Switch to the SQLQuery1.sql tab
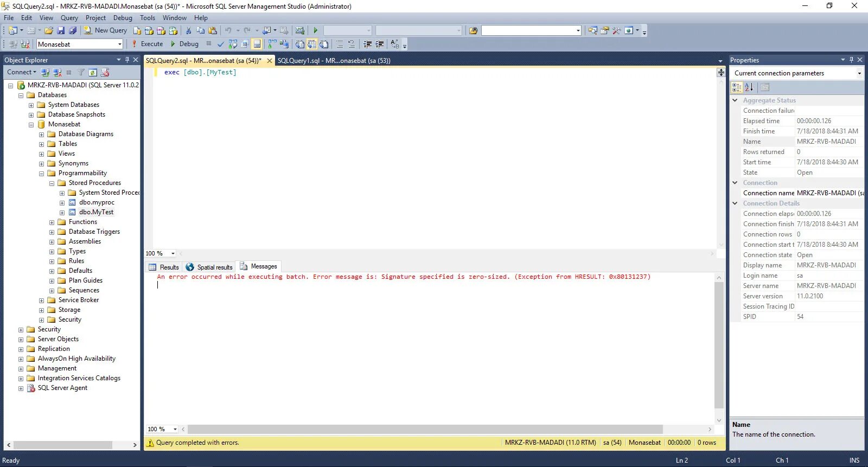The width and height of the screenshot is (868, 467). [334, 61]
